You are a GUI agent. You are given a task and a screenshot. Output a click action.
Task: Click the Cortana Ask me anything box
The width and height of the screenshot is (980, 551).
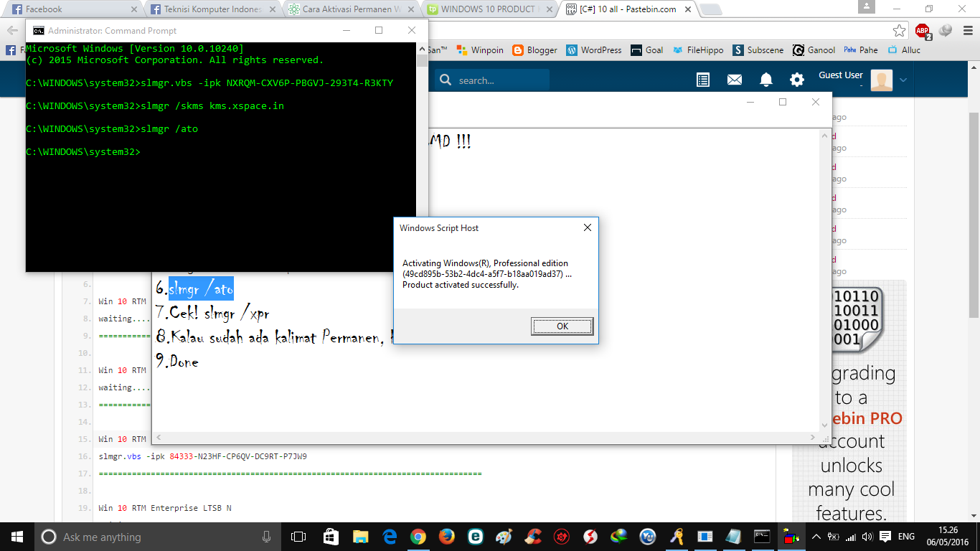[x=159, y=537]
